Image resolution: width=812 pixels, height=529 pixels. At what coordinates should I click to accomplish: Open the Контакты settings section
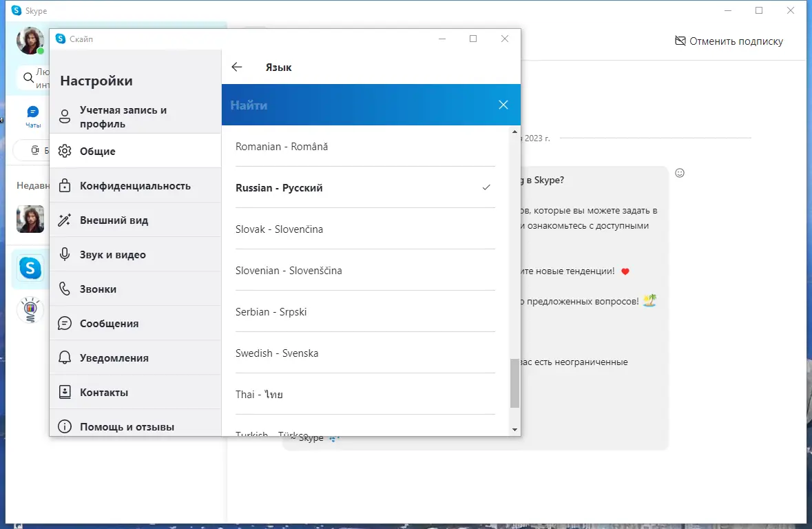point(135,392)
